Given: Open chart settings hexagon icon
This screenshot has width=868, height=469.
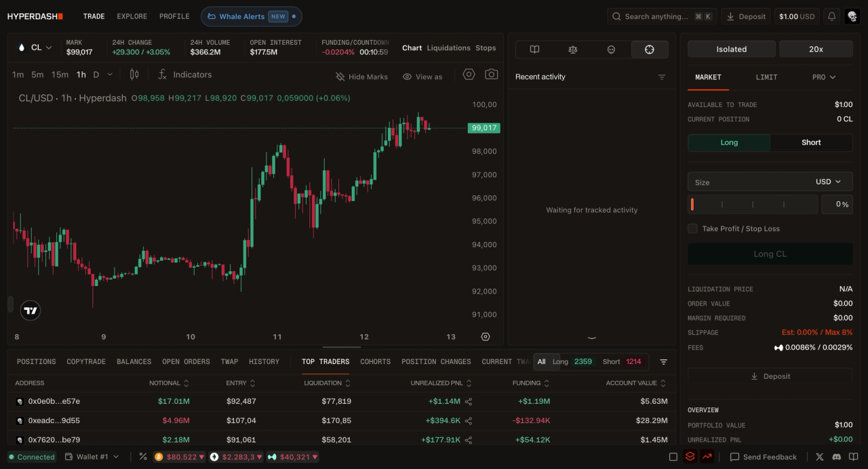Looking at the screenshot, I should click(x=469, y=75).
